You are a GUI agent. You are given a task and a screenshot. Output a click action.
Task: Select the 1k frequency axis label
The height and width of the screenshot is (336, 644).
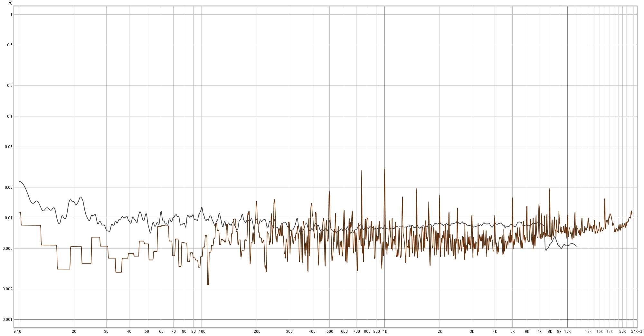385,331
